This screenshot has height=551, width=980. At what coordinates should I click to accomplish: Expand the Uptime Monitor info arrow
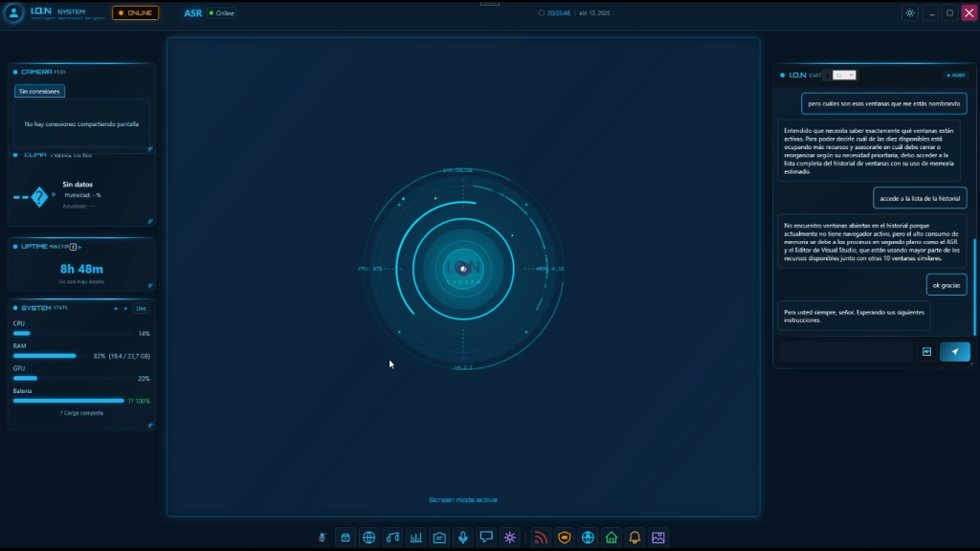click(x=81, y=246)
